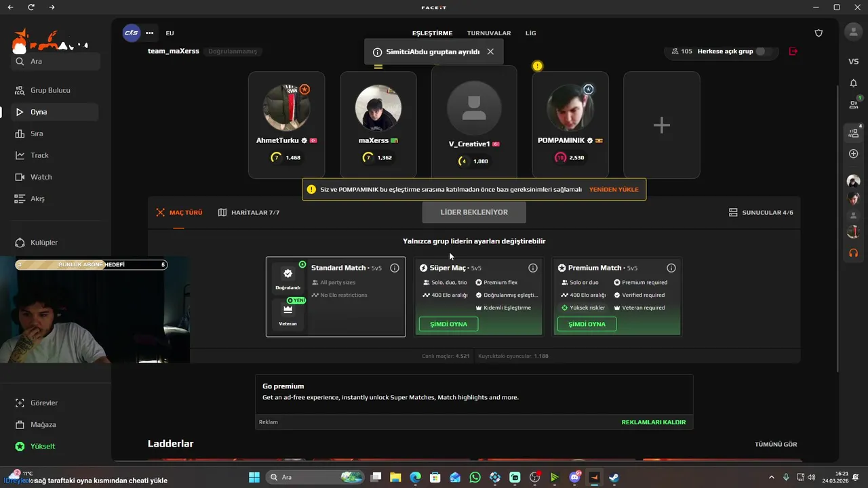Image resolution: width=868 pixels, height=488 pixels.
Task: Switch to the LİG tab
Action: pyautogui.click(x=530, y=33)
